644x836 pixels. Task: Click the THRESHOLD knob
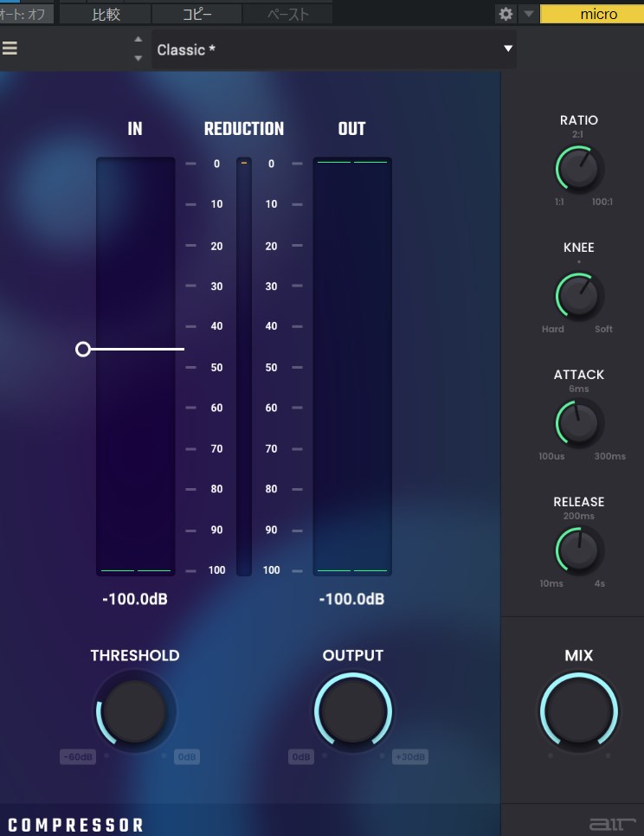tap(135, 711)
